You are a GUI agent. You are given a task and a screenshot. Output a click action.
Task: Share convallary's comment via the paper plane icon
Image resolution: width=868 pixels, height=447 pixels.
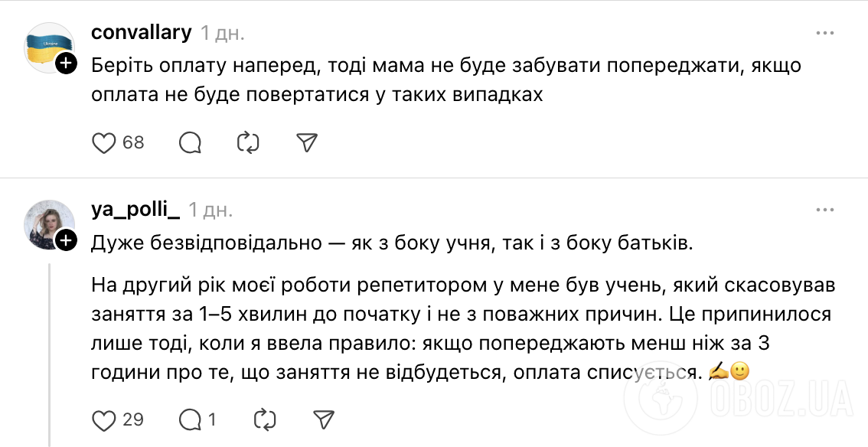[x=306, y=142]
